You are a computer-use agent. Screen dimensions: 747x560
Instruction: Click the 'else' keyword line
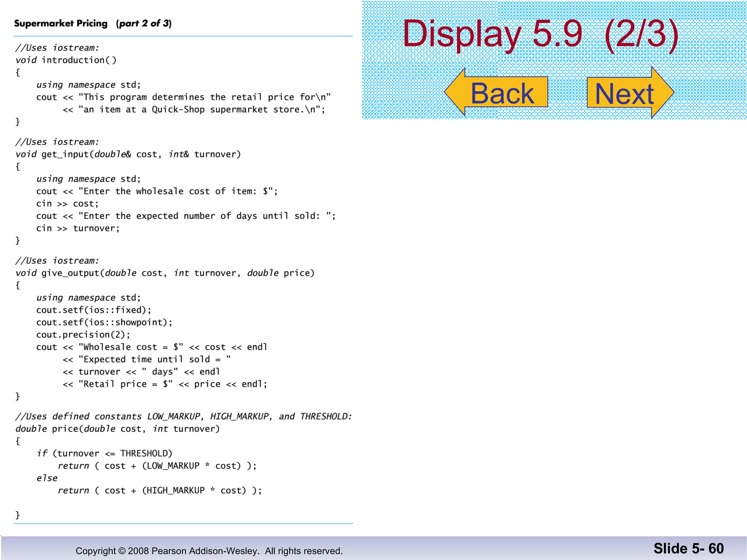click(47, 478)
